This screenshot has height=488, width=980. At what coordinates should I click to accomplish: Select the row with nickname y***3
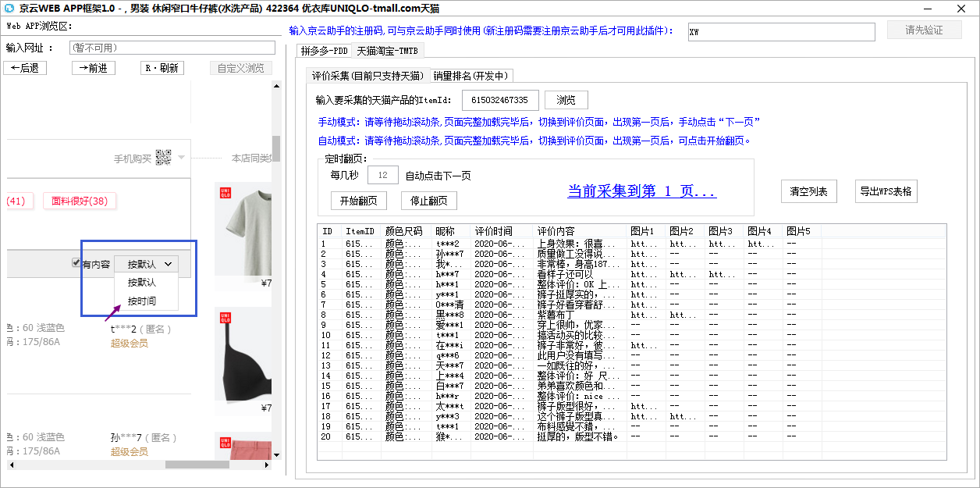tap(632, 416)
